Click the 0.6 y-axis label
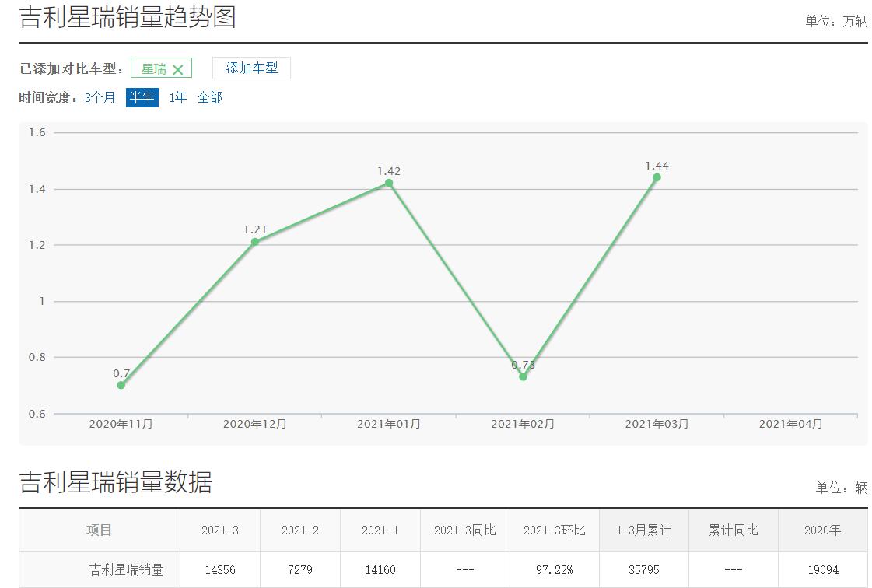The width and height of the screenshot is (872, 588). point(37,414)
